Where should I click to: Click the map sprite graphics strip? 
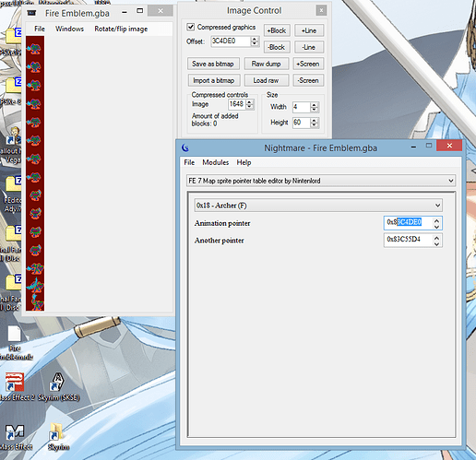tap(35, 173)
